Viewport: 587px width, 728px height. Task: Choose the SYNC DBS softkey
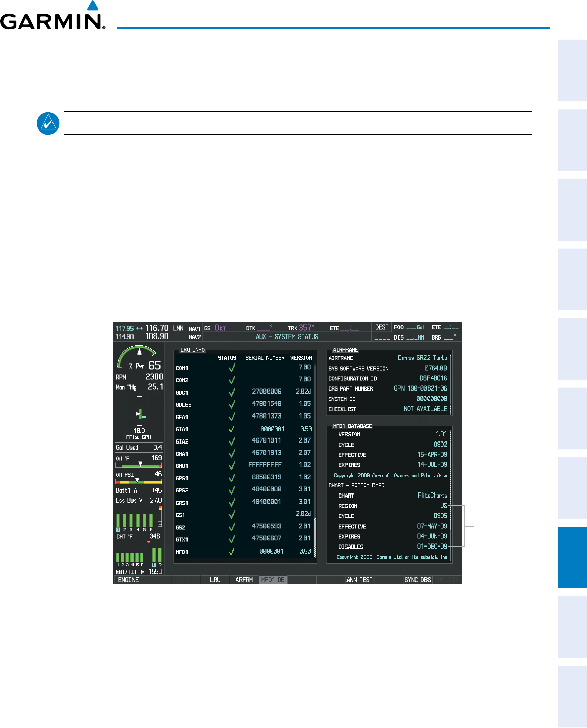(x=418, y=580)
